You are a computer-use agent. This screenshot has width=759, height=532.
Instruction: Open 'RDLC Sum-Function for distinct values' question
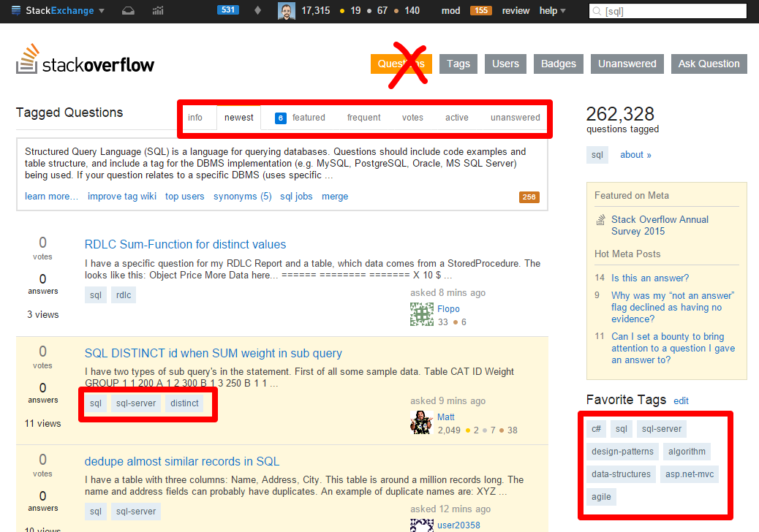[x=186, y=244]
